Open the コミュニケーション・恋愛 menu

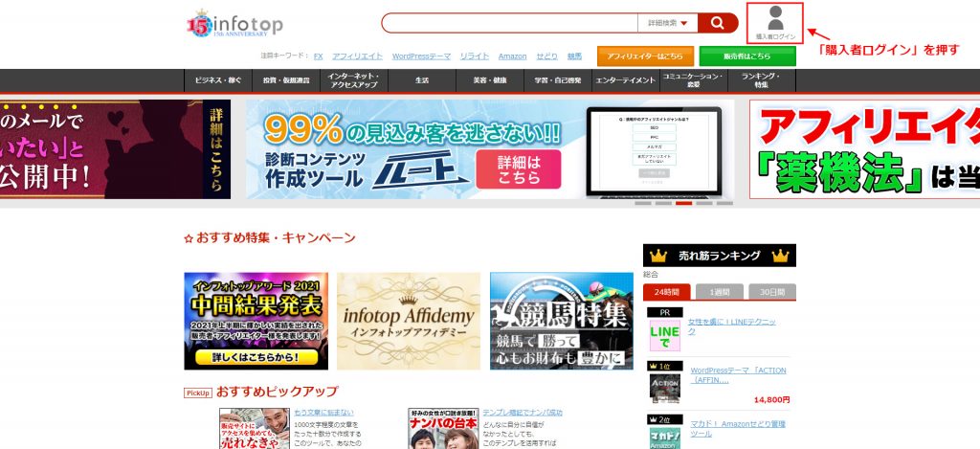[694, 80]
